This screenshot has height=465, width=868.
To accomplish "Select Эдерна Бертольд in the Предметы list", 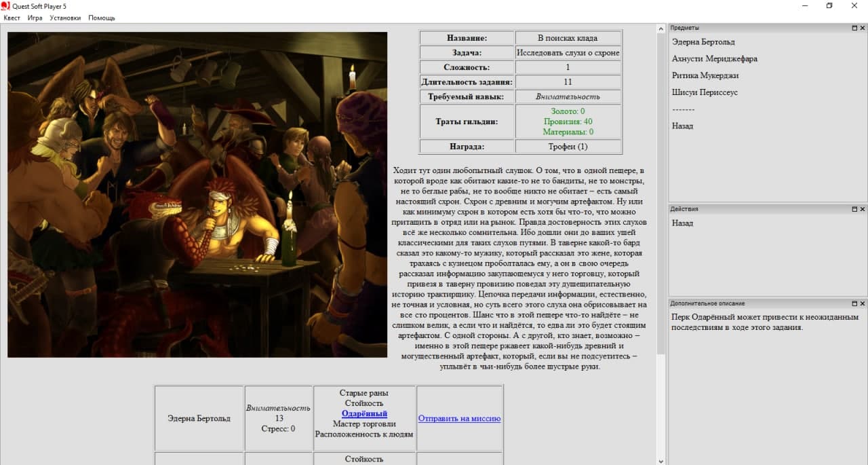I will (x=703, y=42).
